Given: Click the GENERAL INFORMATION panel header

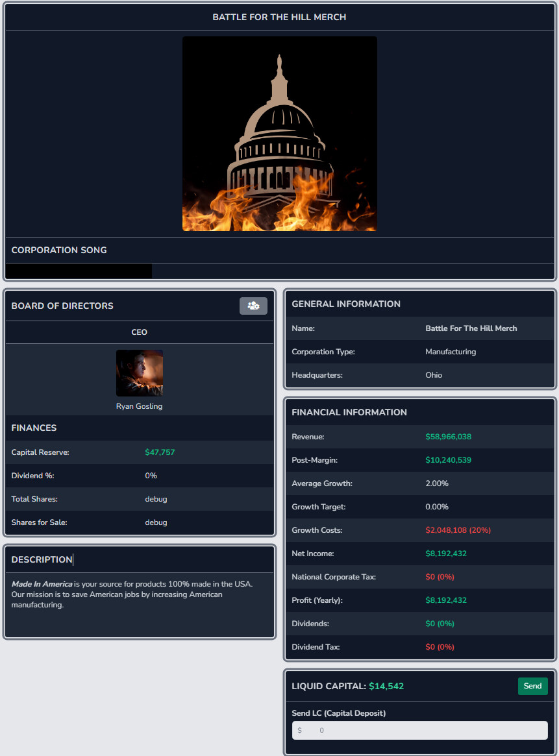Looking at the screenshot, I should pyautogui.click(x=345, y=303).
